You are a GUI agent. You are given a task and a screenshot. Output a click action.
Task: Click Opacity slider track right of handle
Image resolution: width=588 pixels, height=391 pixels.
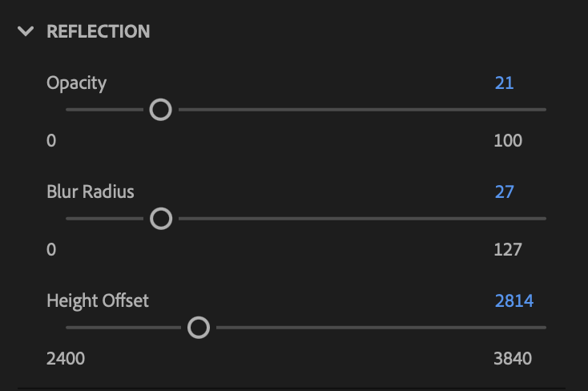pos(360,109)
